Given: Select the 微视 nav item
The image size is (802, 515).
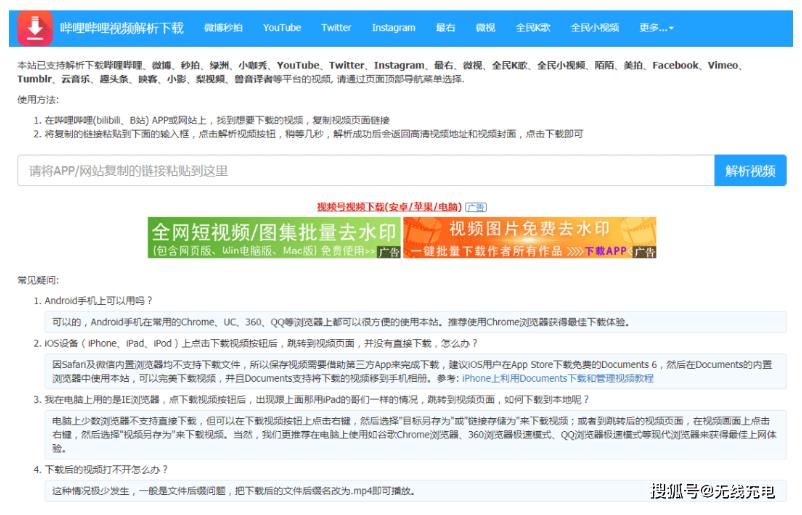Looking at the screenshot, I should pos(485,28).
